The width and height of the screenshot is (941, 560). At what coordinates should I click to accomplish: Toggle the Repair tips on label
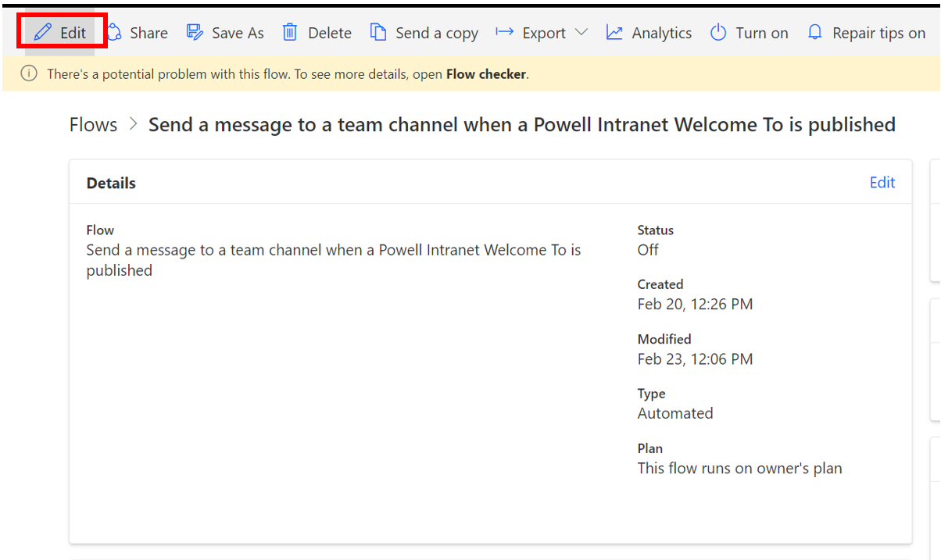click(879, 34)
